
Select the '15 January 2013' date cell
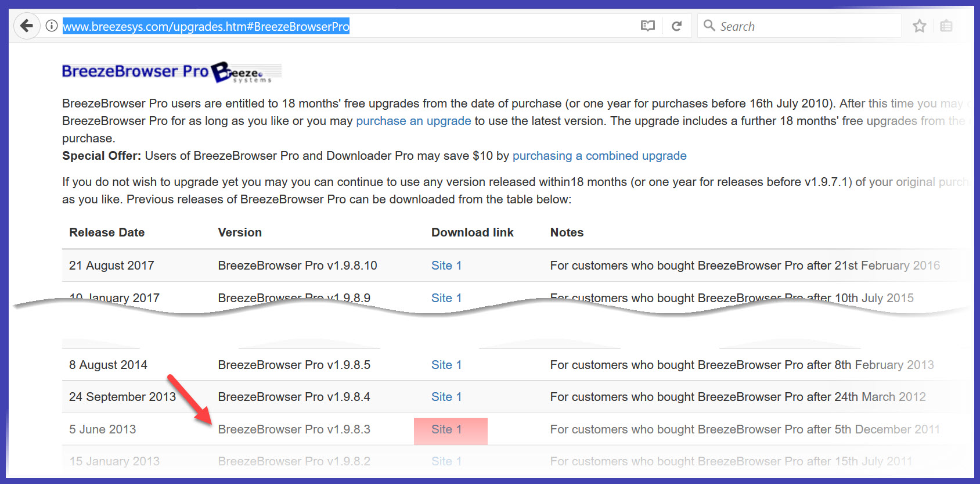(114, 461)
